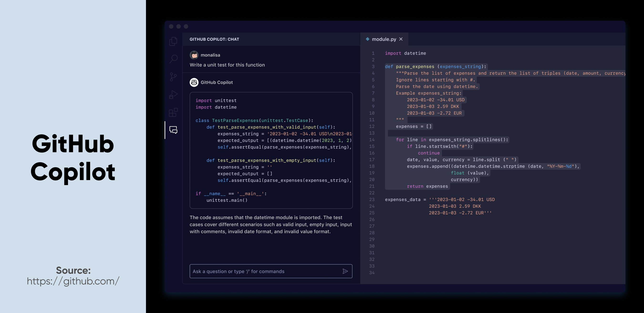Viewport: 644px width, 313px height.
Task: Click monalisa's avatar in chat
Action: pos(194,55)
